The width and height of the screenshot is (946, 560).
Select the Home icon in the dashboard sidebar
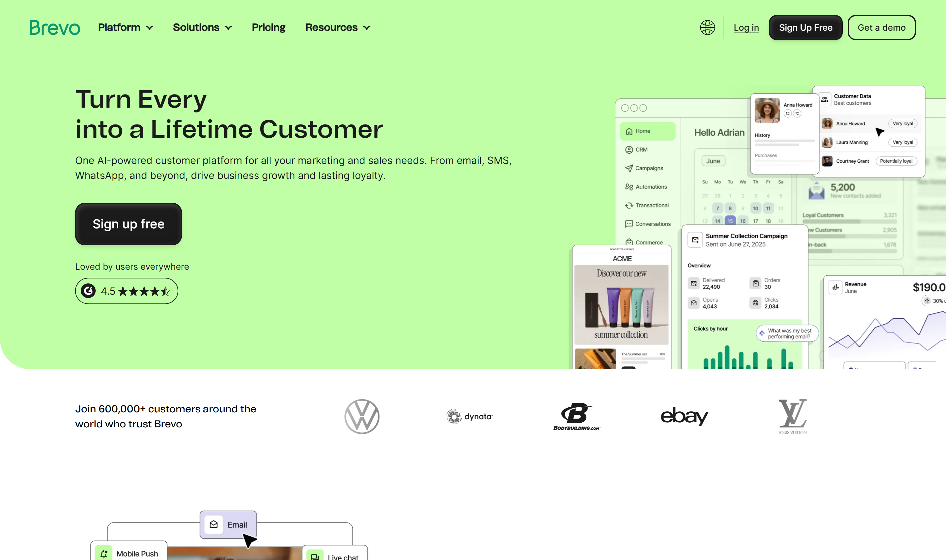coord(629,131)
